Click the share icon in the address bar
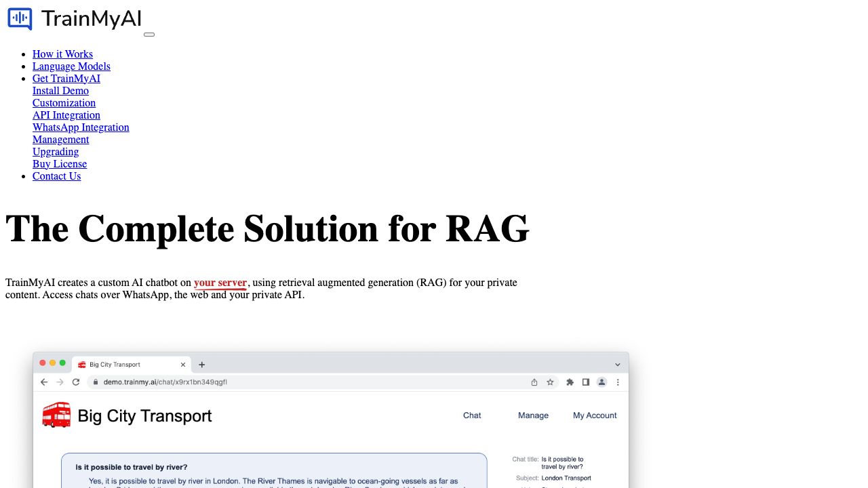 coord(534,382)
